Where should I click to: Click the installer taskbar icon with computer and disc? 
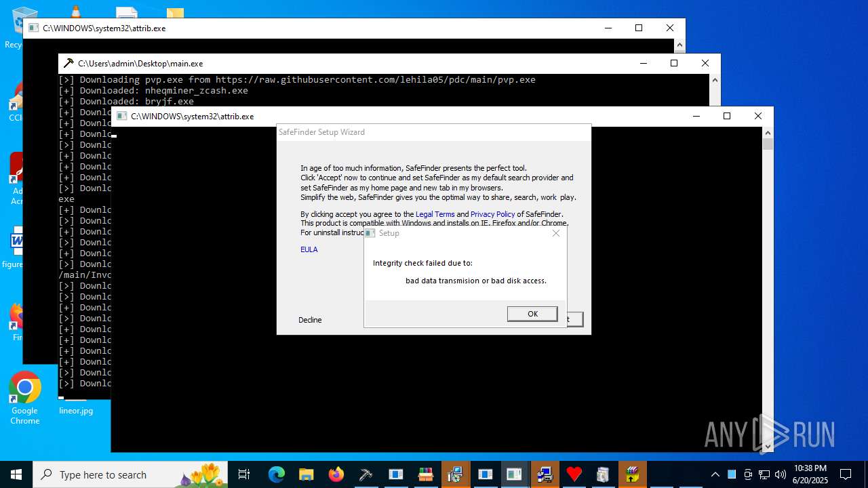click(455, 474)
